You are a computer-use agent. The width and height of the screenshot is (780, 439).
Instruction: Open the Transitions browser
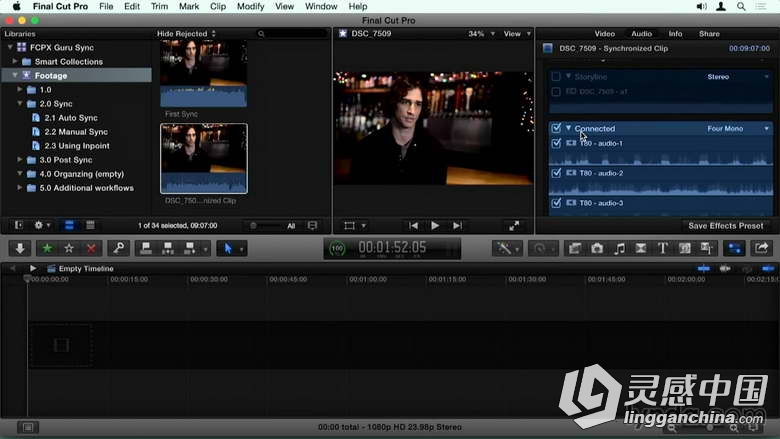641,248
